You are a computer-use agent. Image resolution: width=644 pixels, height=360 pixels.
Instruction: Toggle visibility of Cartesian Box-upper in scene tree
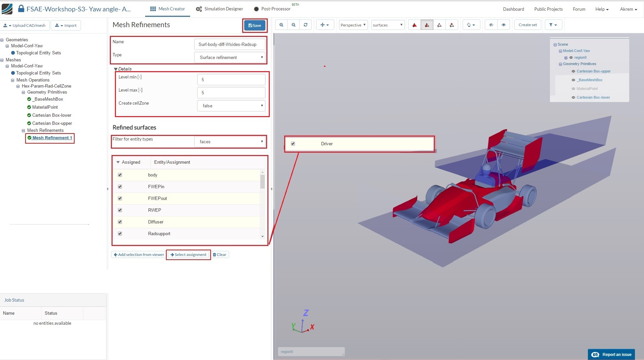click(x=573, y=71)
